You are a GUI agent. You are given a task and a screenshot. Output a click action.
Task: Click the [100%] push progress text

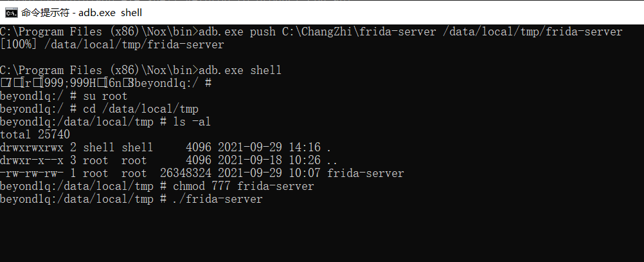pos(15,44)
